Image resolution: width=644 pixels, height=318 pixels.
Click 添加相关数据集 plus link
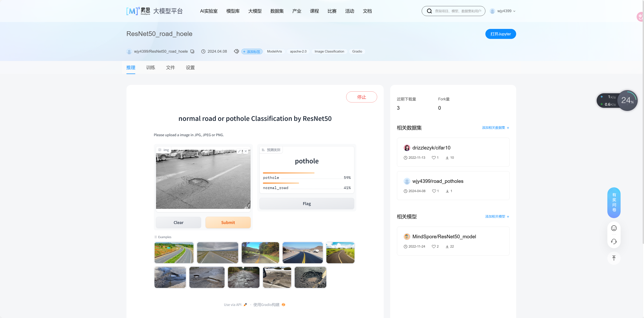tap(495, 128)
